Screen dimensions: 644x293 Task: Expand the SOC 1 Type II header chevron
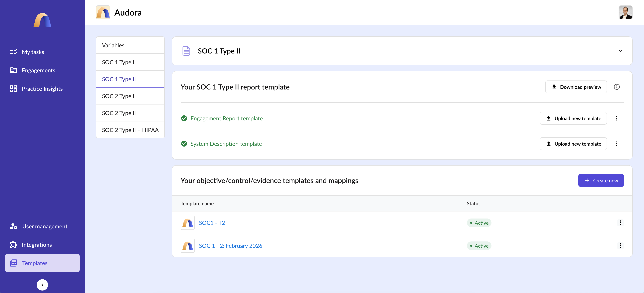tap(620, 51)
